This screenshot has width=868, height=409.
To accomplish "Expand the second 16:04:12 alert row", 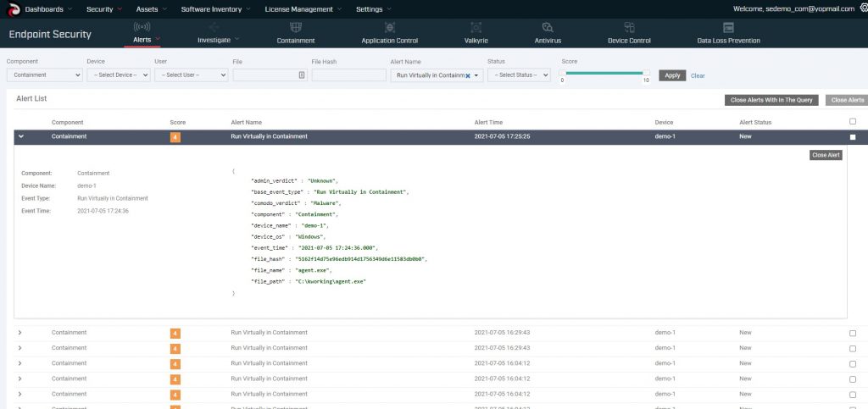I will click(20, 379).
